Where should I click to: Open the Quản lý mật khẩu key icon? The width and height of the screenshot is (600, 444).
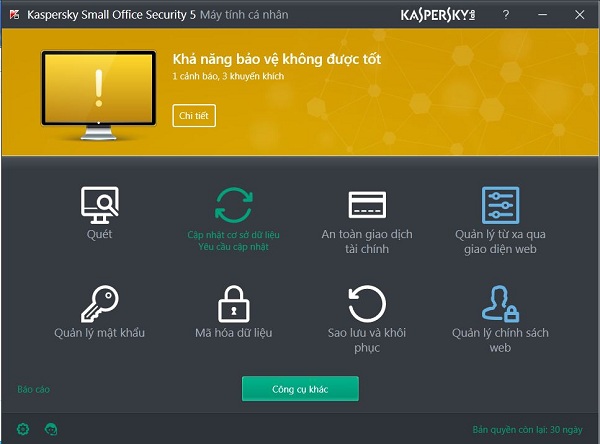point(99,304)
